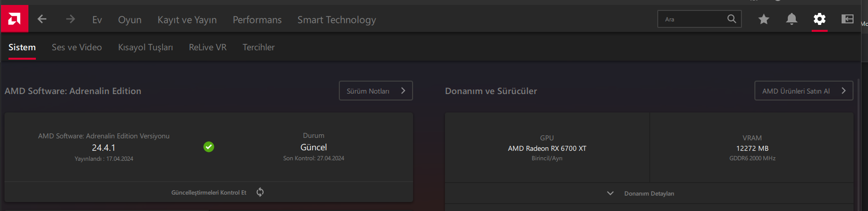This screenshot has width=868, height=211.
Task: Open Sürüm Notları release notes
Action: [x=376, y=91]
